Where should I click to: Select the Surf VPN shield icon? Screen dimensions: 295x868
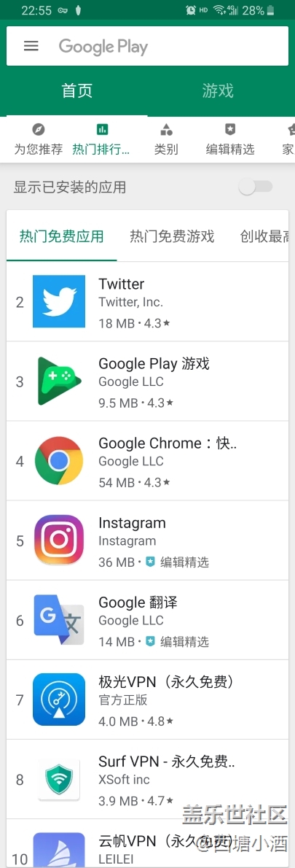pyautogui.click(x=59, y=780)
